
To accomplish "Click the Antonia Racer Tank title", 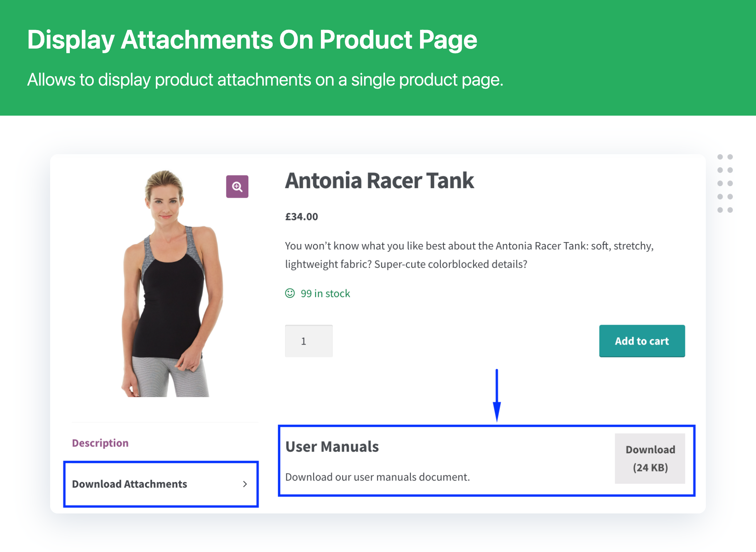I will coord(380,180).
